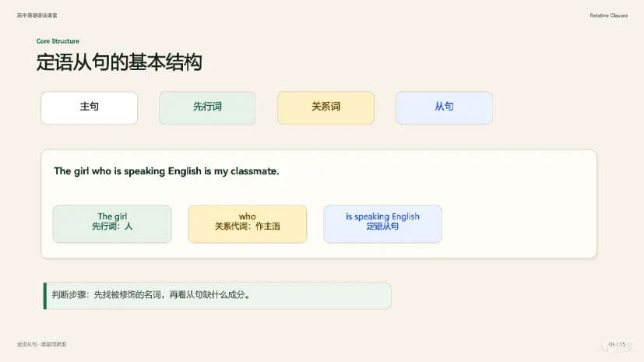Click the 关系词 card
Screen dimensions: 644x362
pyautogui.click(x=326, y=107)
